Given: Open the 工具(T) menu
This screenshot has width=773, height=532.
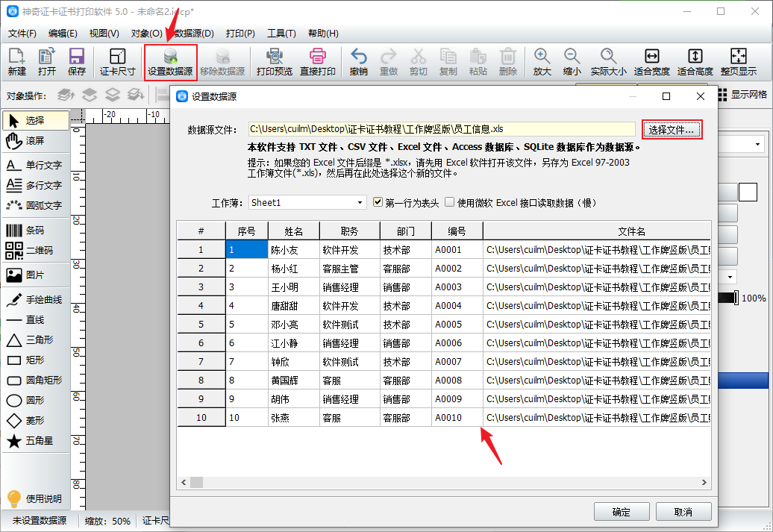Looking at the screenshot, I should [281, 34].
